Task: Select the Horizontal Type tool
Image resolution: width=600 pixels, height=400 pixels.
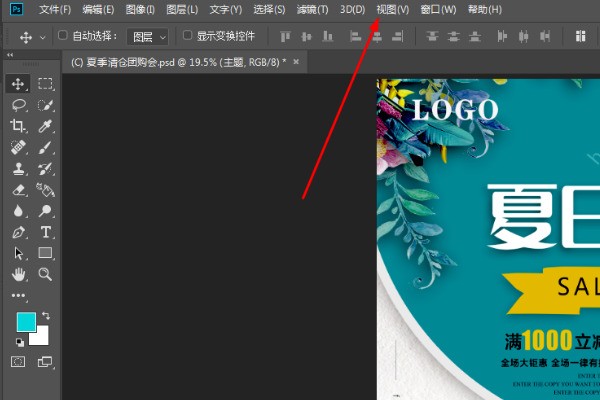Action: pos(45,232)
